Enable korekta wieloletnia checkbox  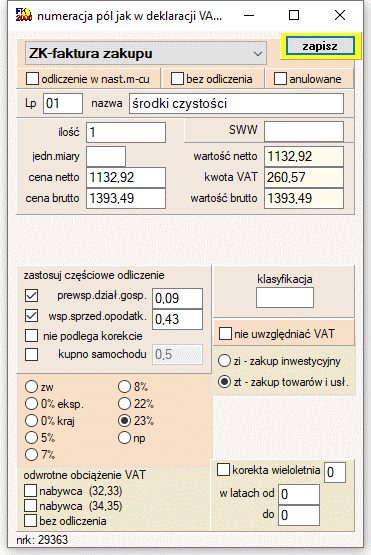223,470
